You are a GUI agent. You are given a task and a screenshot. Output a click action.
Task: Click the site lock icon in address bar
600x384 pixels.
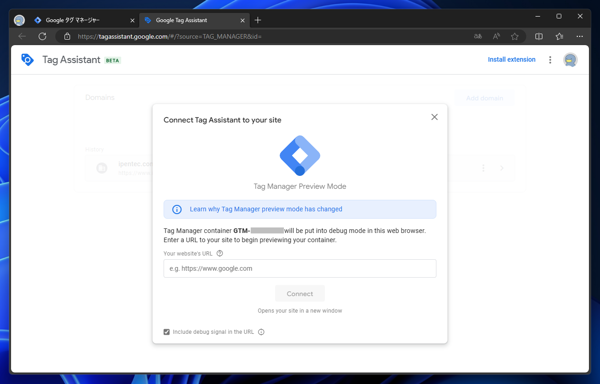point(67,37)
